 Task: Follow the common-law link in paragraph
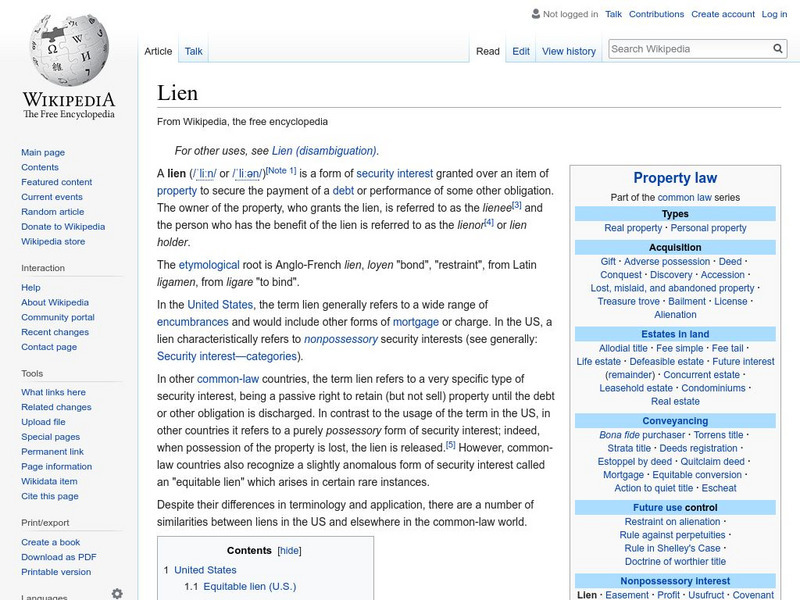tap(228, 379)
